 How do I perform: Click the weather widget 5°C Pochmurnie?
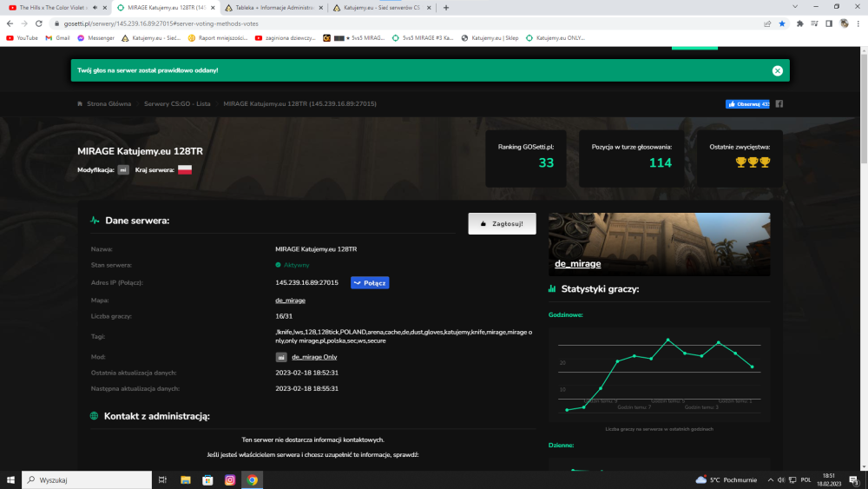(x=727, y=479)
